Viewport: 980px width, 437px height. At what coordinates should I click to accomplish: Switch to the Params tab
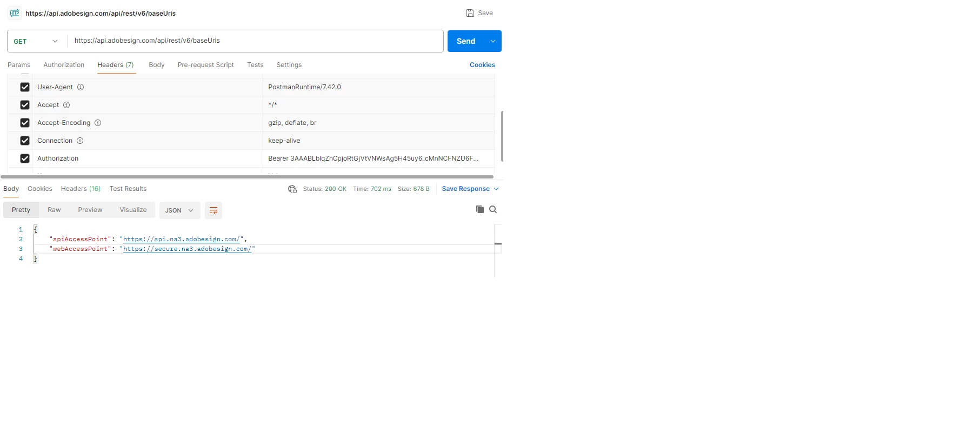(x=19, y=65)
